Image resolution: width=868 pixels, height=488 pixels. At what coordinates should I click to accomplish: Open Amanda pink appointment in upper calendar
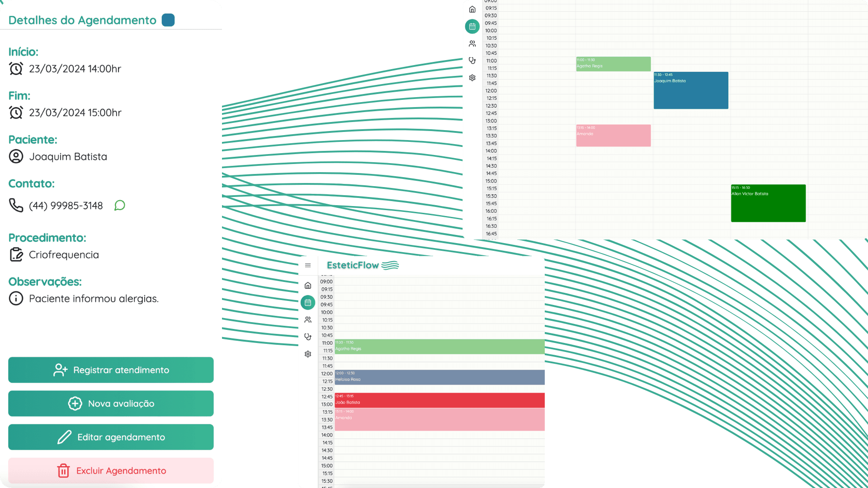coord(613,136)
